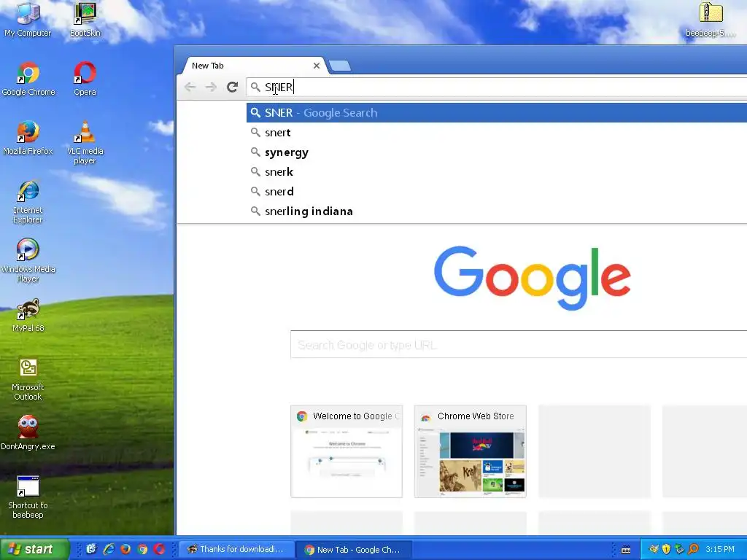Select the Mozilla Firefox desktop shortcut
Viewport: 747px width, 560px height.
click(x=28, y=138)
